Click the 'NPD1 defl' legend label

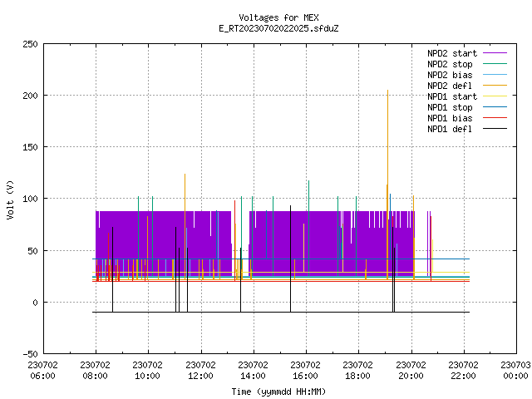(x=450, y=130)
